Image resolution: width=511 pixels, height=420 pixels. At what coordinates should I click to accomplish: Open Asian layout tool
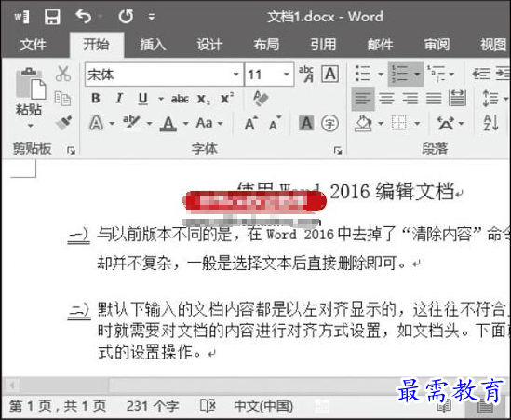pyautogui.click(x=445, y=123)
